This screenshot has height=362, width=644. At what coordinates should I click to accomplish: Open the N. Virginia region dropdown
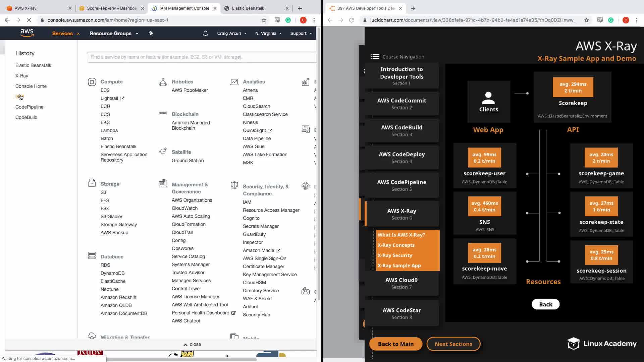coord(268,34)
